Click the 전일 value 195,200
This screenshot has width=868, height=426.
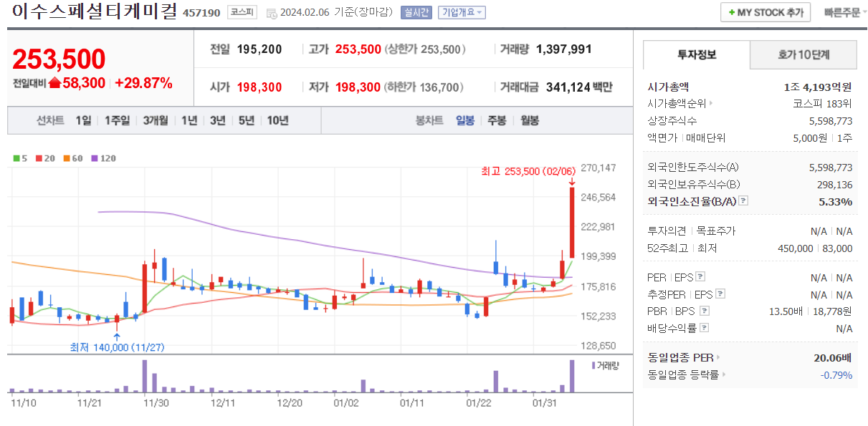259,49
